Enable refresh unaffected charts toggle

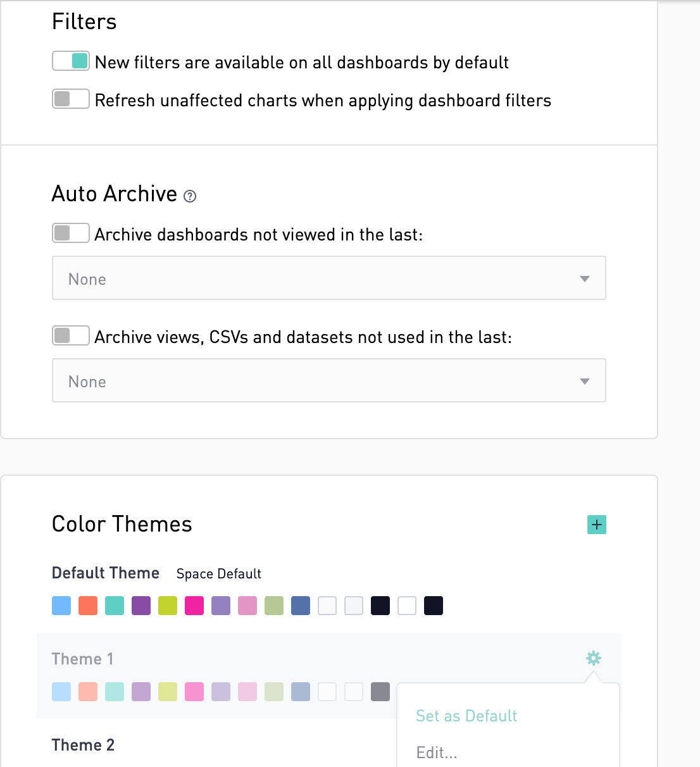pyautogui.click(x=71, y=99)
